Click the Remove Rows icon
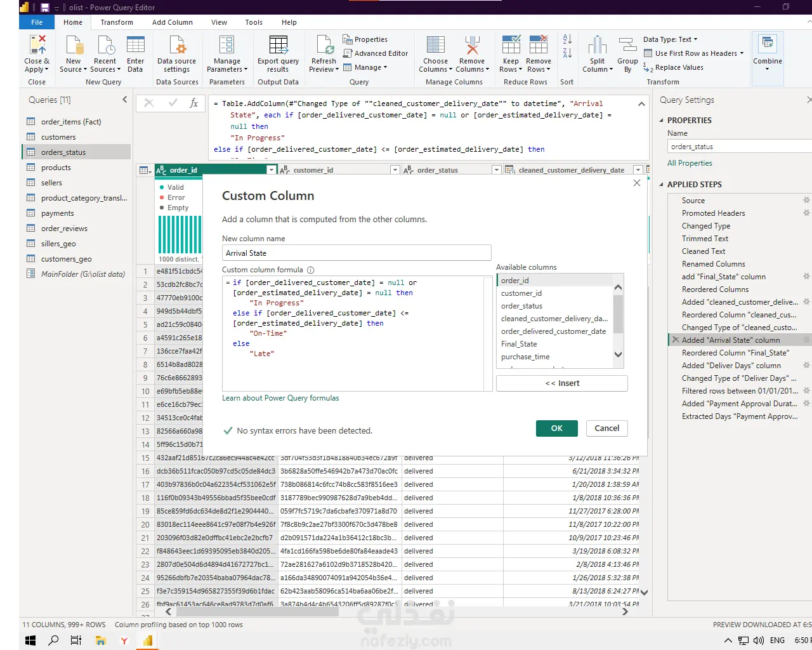 click(539, 45)
